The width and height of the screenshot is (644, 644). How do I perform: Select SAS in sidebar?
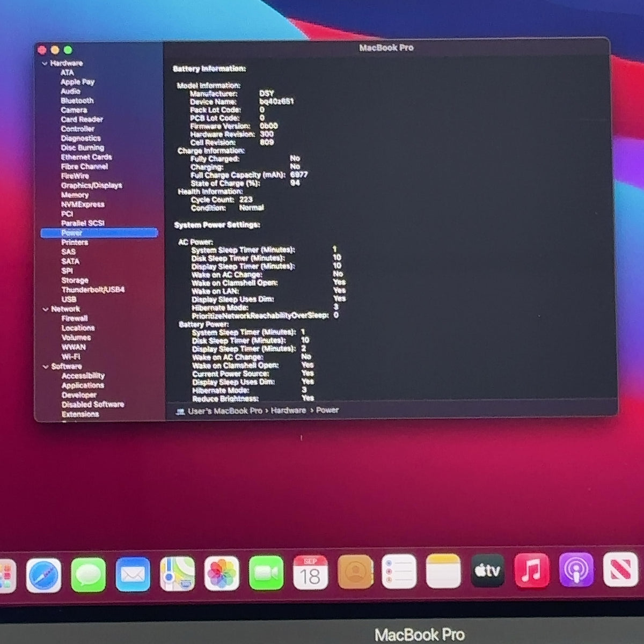pos(68,252)
